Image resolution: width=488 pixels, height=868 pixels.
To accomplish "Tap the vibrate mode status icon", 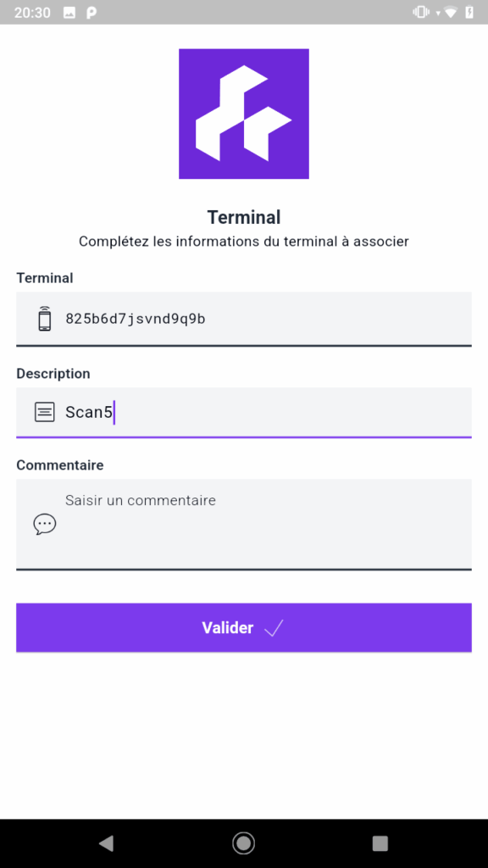I will tap(421, 12).
